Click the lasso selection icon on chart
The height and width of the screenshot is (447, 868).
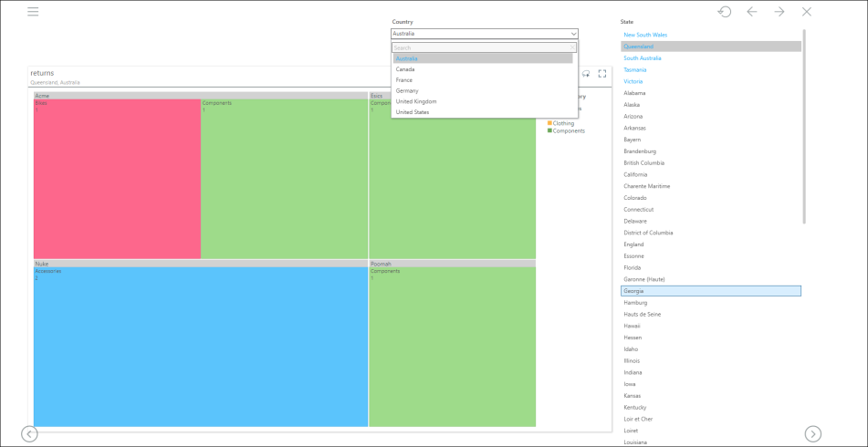coord(586,74)
